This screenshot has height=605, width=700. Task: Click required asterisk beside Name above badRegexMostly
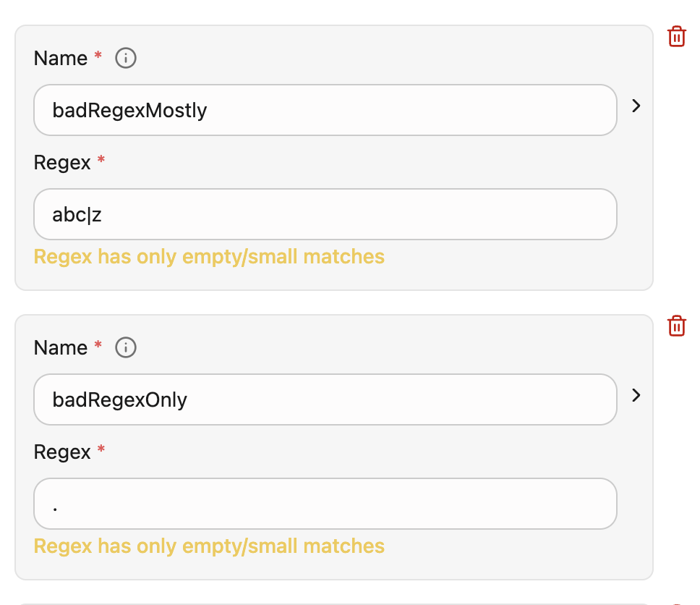pyautogui.click(x=98, y=56)
